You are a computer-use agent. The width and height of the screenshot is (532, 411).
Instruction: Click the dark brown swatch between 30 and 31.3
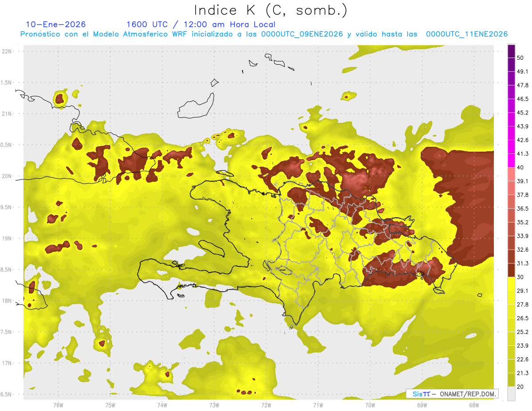click(x=512, y=270)
